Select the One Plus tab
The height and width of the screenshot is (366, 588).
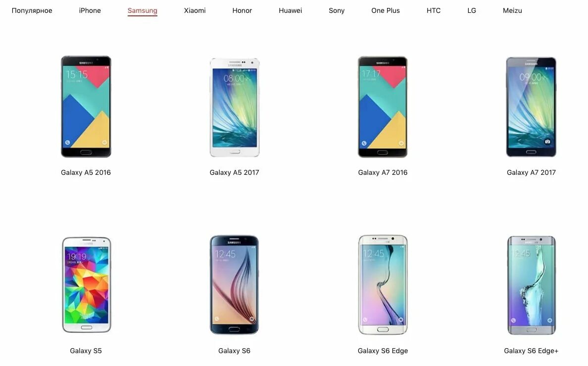[386, 10]
